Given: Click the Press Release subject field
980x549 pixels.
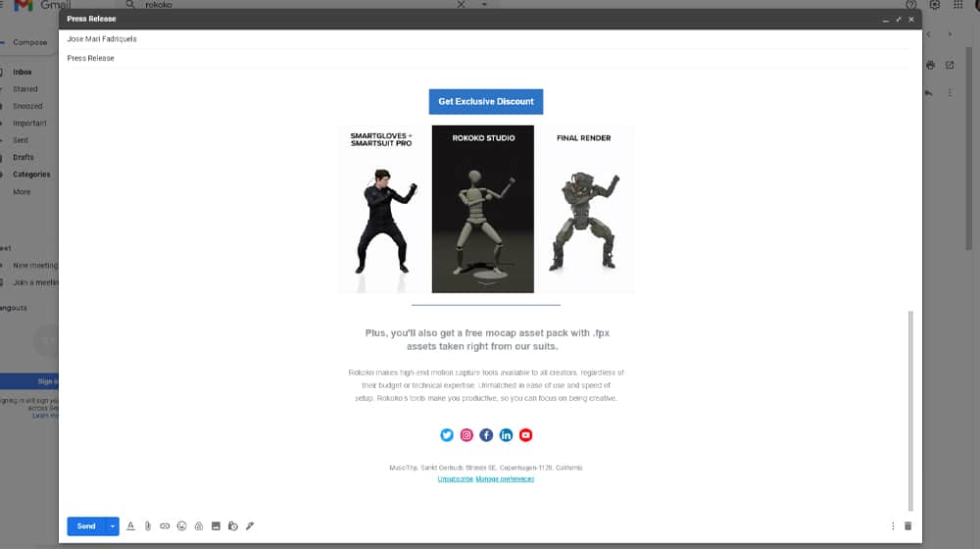Looking at the screenshot, I should (x=490, y=58).
